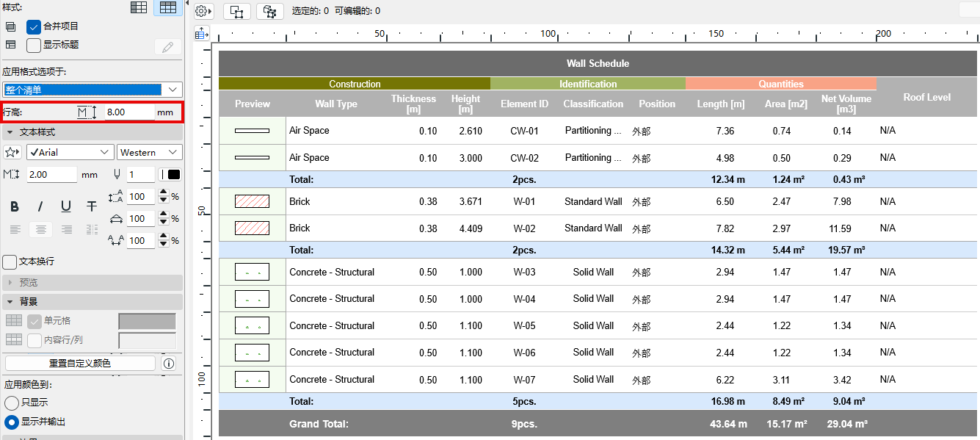The image size is (980, 440).
Task: Toggle italic text formatting
Action: 40,206
